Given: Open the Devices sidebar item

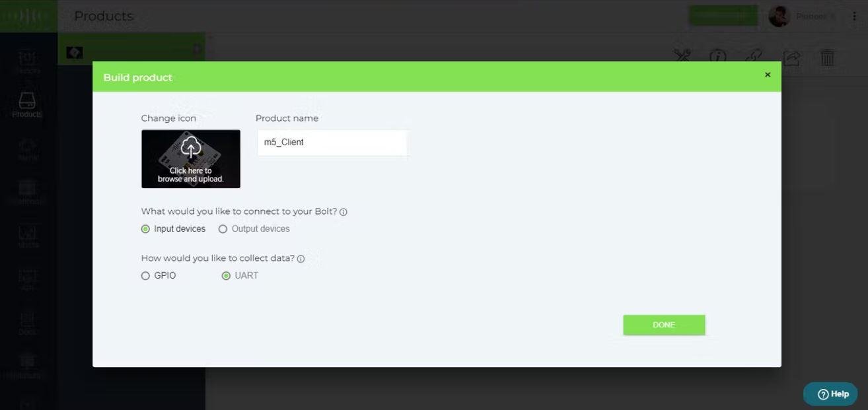Looking at the screenshot, I should pyautogui.click(x=27, y=62).
